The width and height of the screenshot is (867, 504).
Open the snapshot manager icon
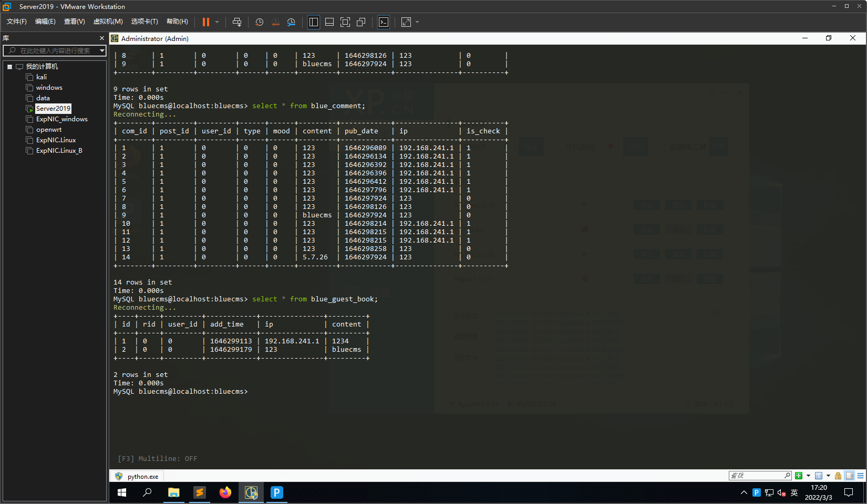291,22
